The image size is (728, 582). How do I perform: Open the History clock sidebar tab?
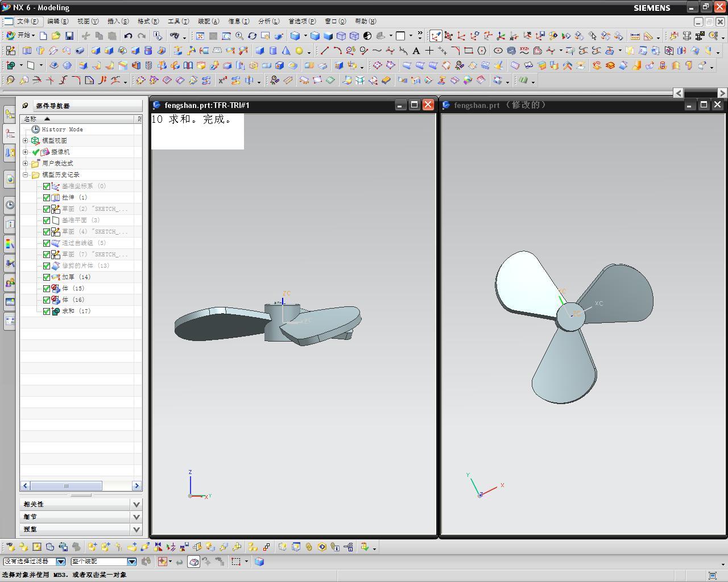[x=10, y=205]
